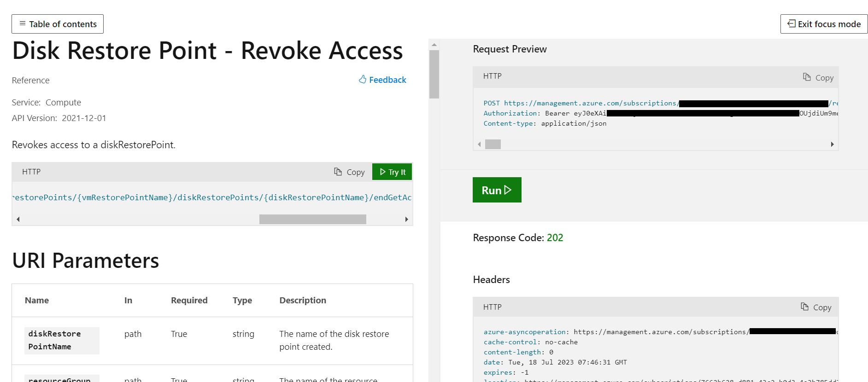Click the diskRestorePointName parameter cell
Image resolution: width=868 pixels, height=382 pixels.
tap(62, 340)
